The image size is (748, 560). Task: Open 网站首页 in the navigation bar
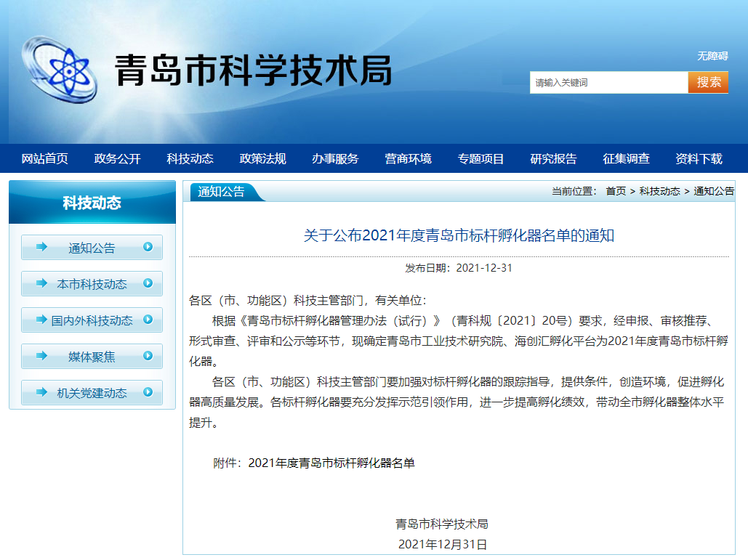tap(45, 159)
